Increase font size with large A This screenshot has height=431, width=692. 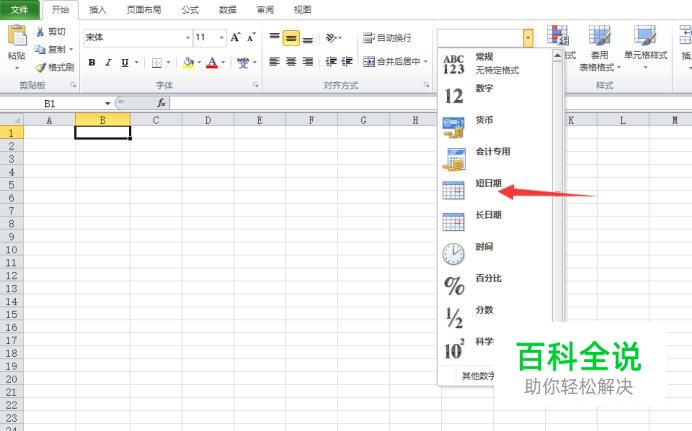235,37
